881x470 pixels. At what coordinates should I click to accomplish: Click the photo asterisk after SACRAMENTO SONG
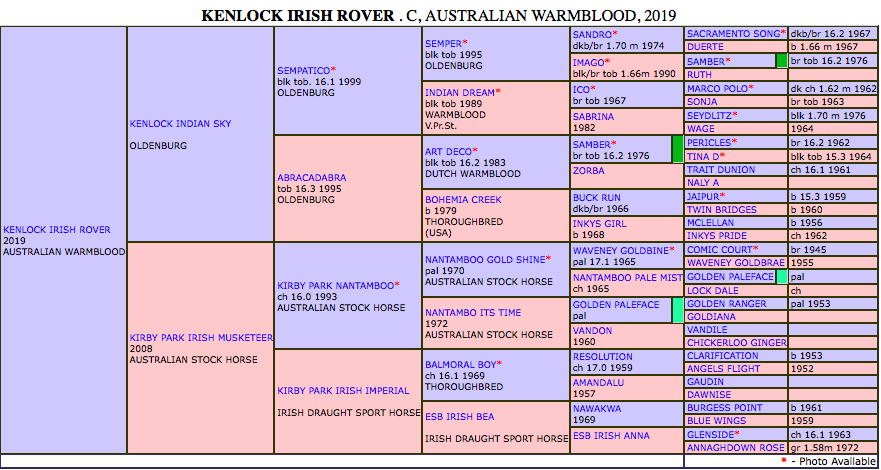[x=783, y=33]
